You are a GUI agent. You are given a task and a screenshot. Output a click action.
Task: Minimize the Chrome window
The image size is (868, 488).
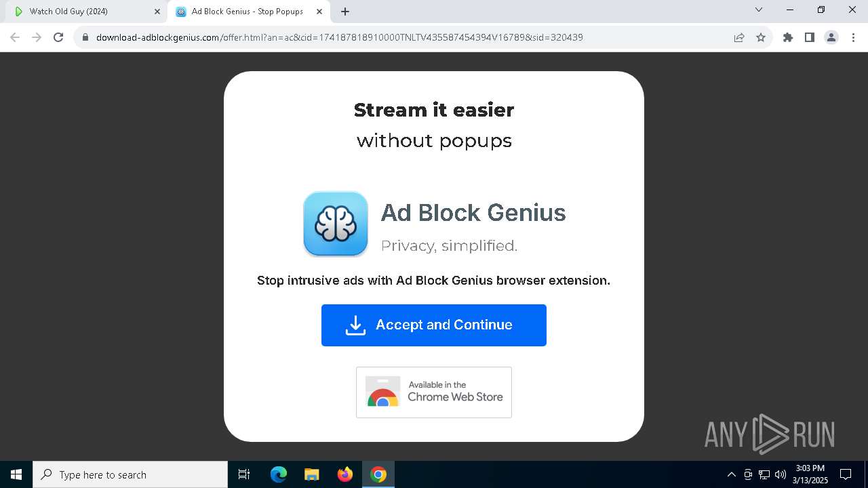[790, 9]
